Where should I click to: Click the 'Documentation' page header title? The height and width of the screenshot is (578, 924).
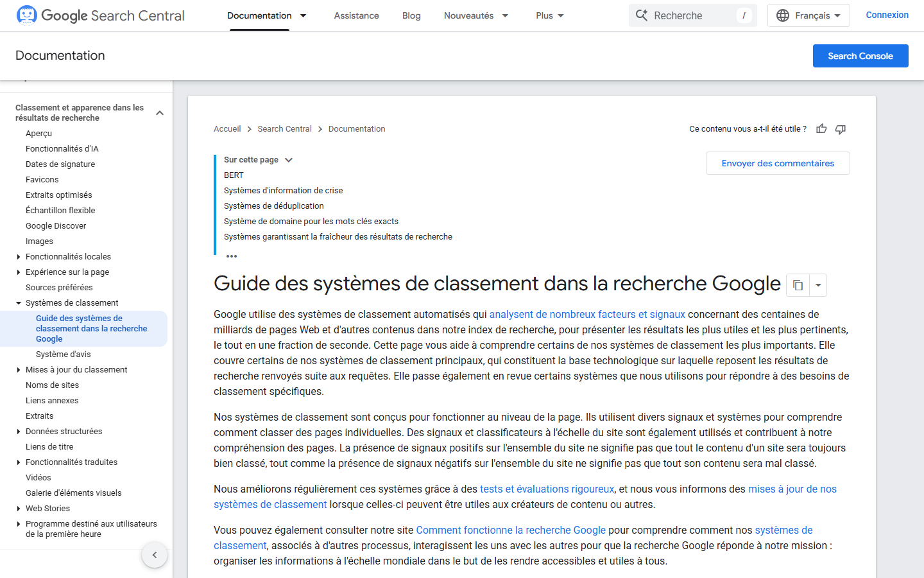coord(60,55)
